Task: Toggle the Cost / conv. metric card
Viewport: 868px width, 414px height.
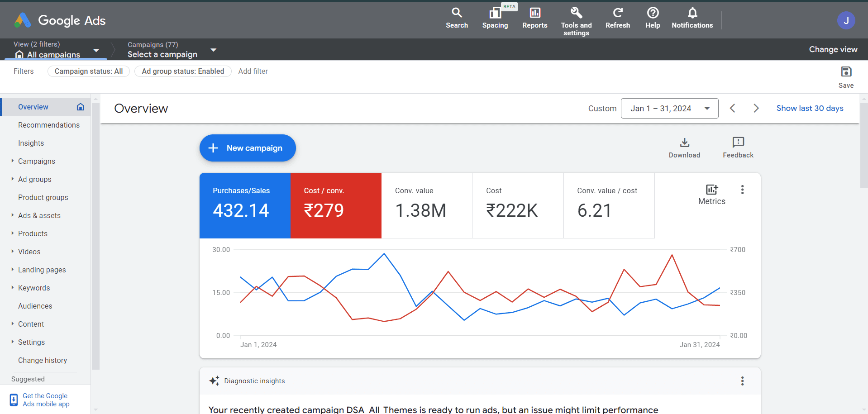Action: [336, 205]
